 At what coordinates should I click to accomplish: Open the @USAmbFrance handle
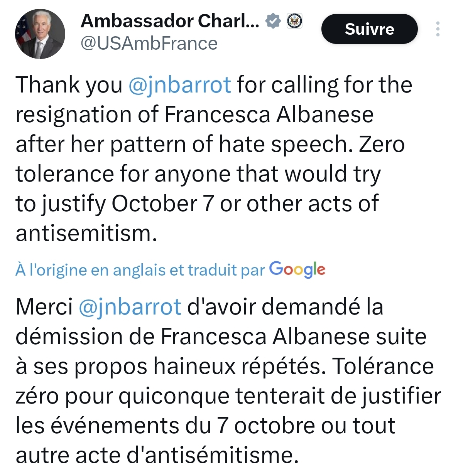pyautogui.click(x=149, y=44)
